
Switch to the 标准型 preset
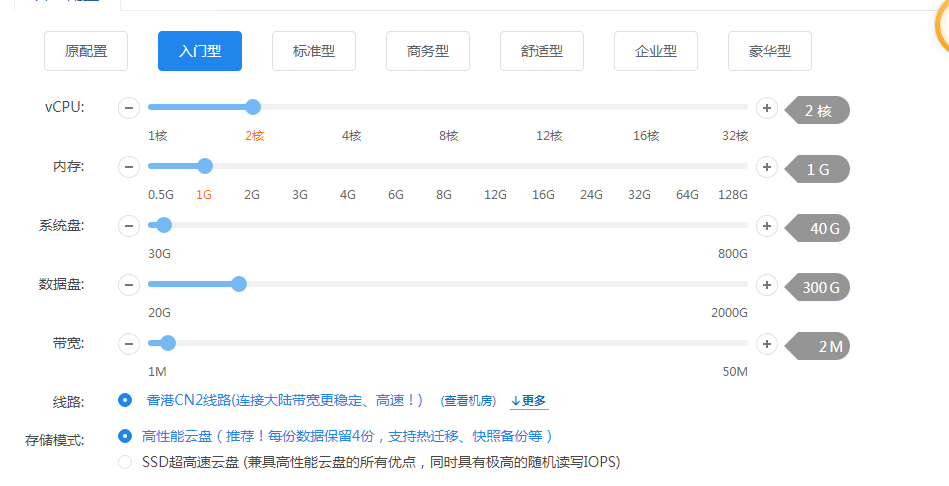pos(313,51)
